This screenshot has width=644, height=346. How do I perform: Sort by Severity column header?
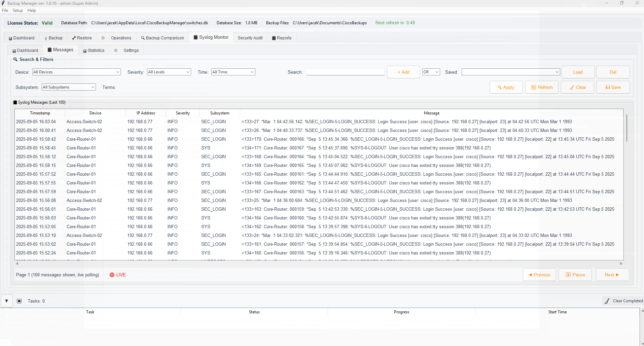click(183, 113)
